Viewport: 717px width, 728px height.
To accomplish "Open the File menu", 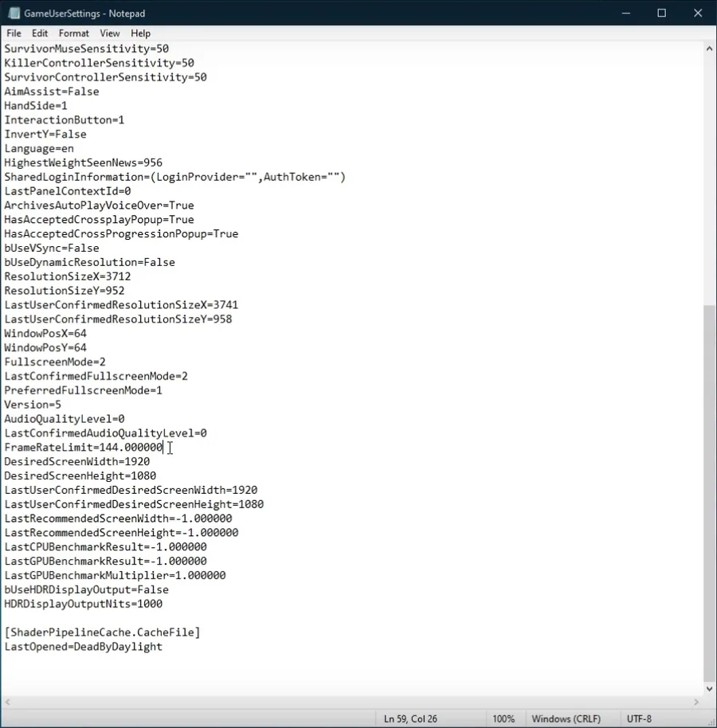I will [14, 33].
